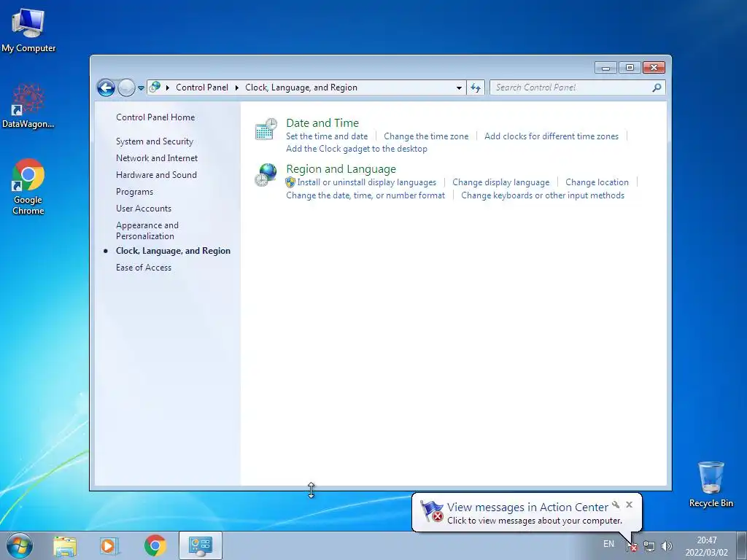Click the Action Center flag tray icon
This screenshot has height=560, width=747.
pos(632,546)
